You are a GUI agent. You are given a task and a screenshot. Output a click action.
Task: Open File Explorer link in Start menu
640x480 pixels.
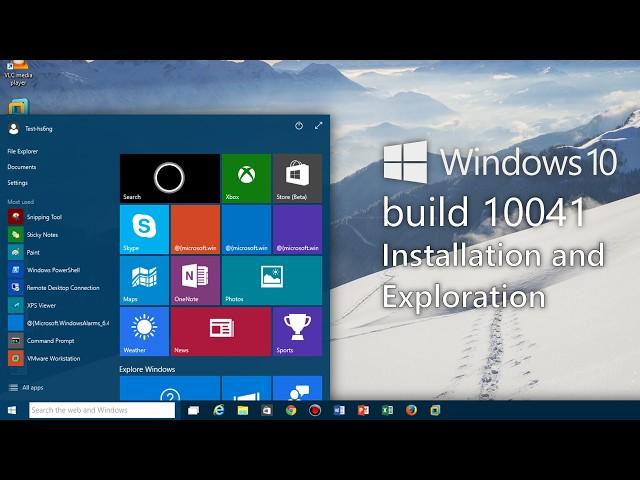pyautogui.click(x=22, y=151)
